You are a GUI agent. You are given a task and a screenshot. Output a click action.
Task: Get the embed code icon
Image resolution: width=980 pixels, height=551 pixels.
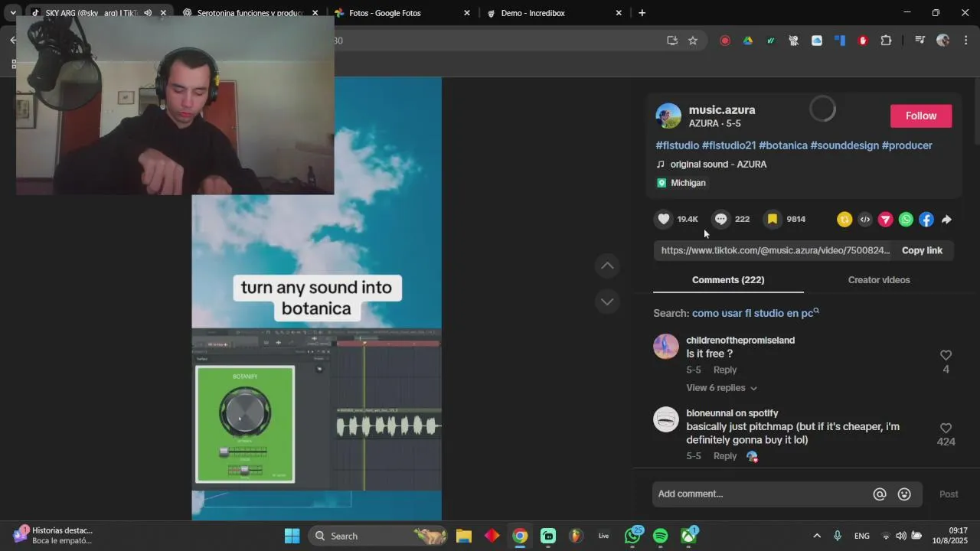865,220
